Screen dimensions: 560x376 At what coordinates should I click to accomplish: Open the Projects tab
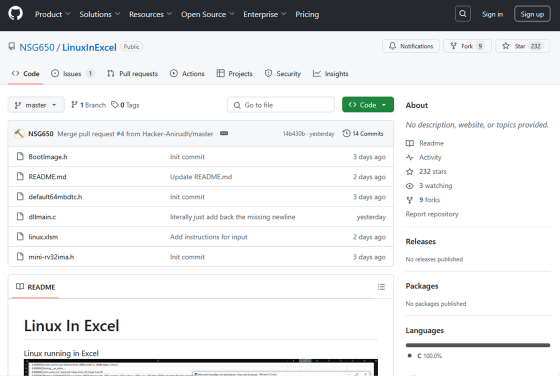[235, 74]
